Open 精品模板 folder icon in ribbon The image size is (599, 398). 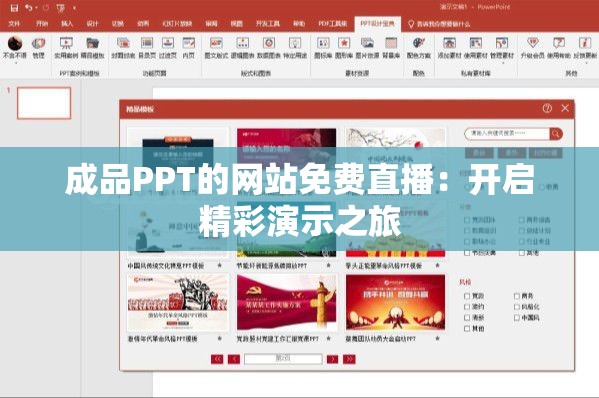click(92, 48)
